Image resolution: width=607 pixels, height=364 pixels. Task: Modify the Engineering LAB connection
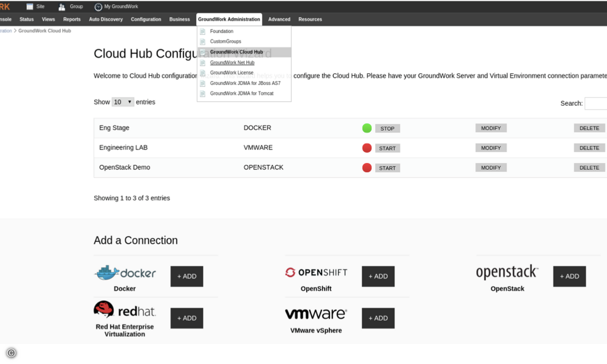(491, 148)
